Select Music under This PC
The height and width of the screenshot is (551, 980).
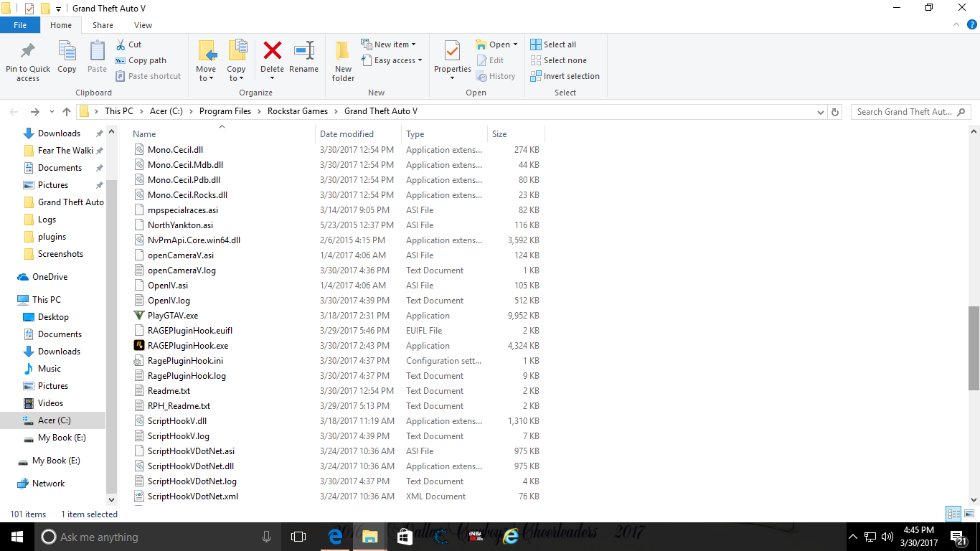click(x=49, y=369)
